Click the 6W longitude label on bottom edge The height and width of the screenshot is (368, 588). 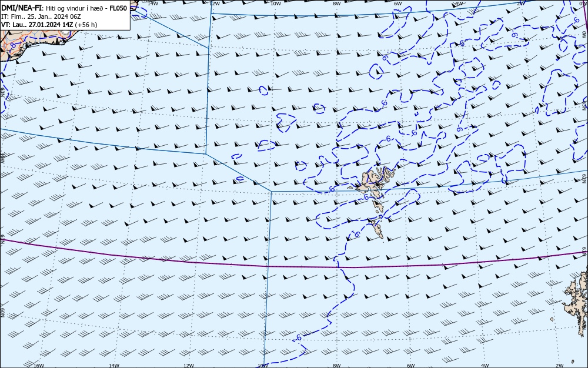pos(410,366)
